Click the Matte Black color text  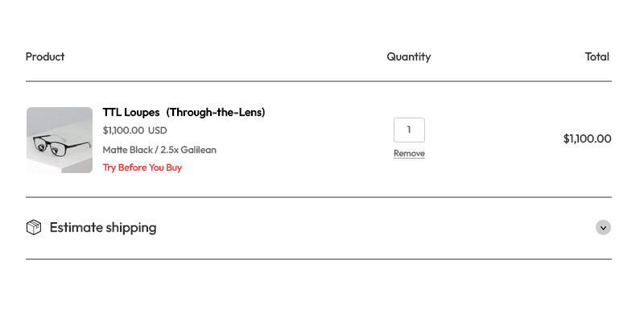pos(127,150)
